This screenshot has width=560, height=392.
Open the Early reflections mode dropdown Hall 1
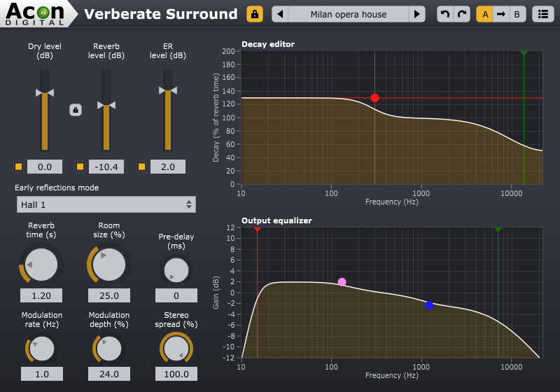(106, 204)
